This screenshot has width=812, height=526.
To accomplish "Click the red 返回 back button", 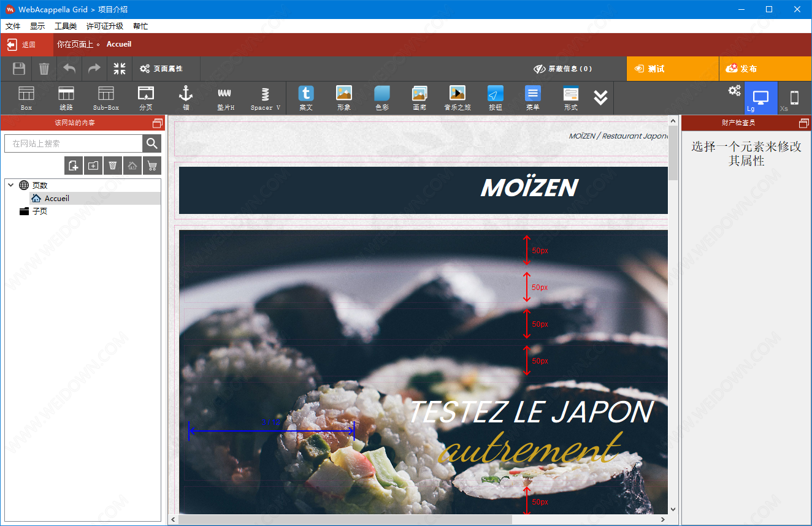I will pyautogui.click(x=27, y=44).
